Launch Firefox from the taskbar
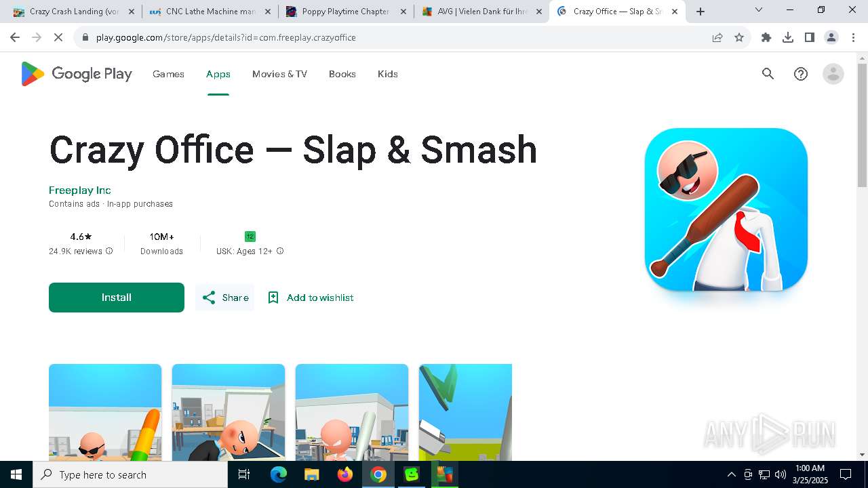 [344, 474]
